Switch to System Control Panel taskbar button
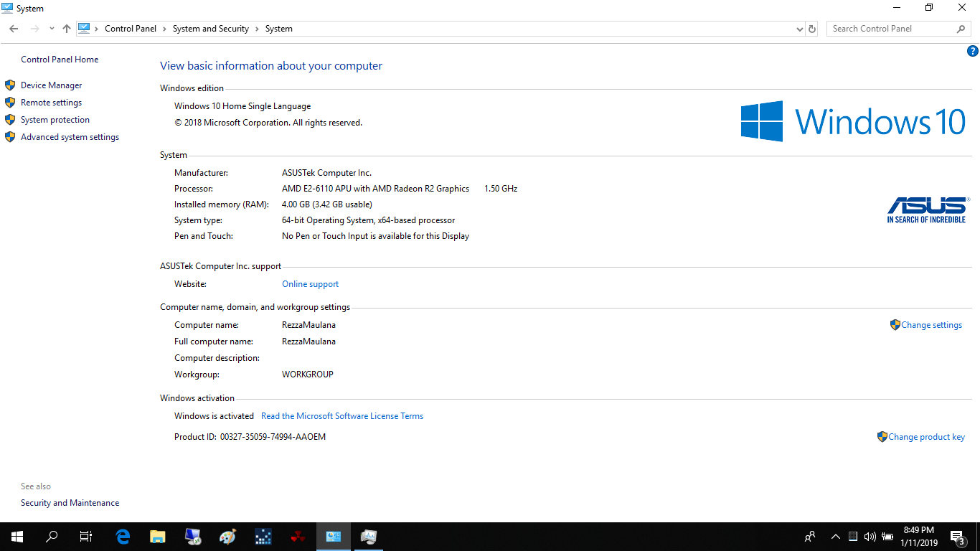Screen dimensions: 980x551 click(x=334, y=537)
